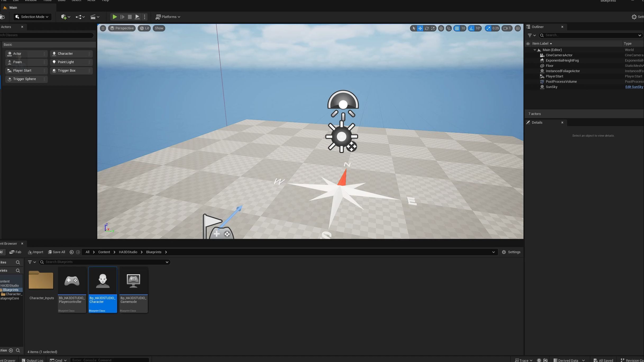This screenshot has height=362, width=644.
Task: Toggle scale snapping in viewport toolbar
Action: coord(488,28)
